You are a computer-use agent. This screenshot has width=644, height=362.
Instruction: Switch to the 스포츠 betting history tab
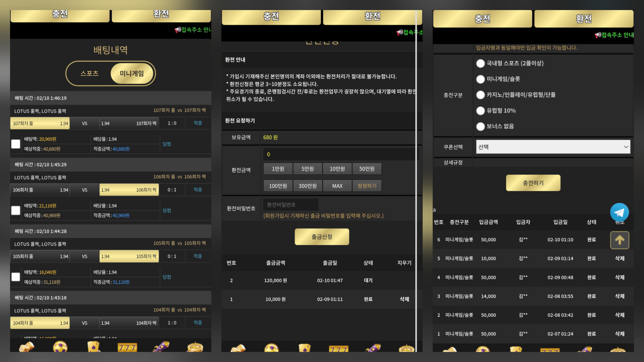90,73
